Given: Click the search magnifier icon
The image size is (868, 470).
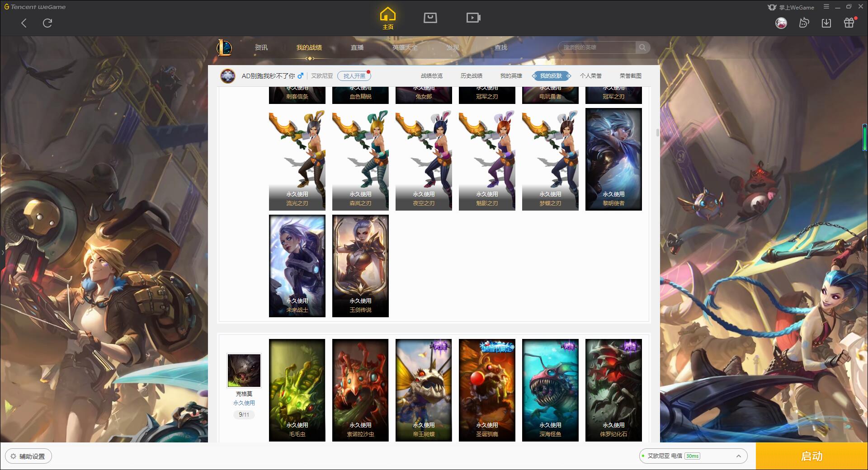Looking at the screenshot, I should (x=642, y=47).
